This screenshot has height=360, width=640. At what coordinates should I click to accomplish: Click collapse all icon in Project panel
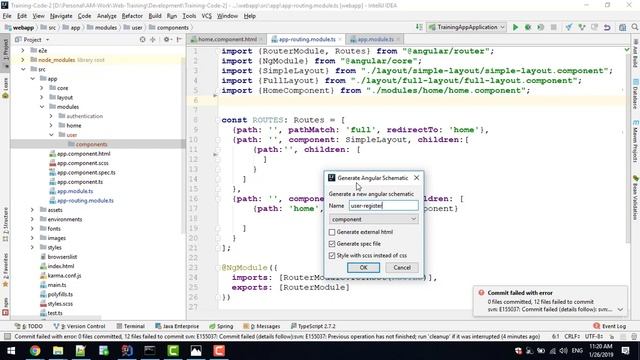(x=153, y=40)
